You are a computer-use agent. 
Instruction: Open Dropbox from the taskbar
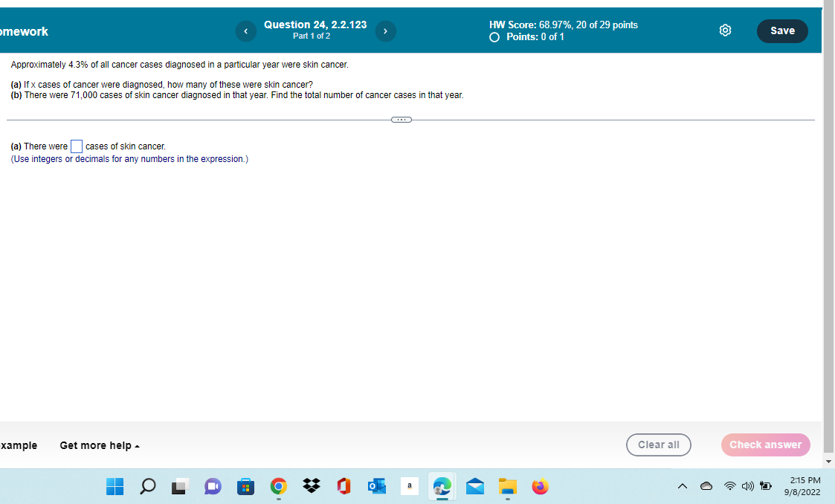[311, 486]
